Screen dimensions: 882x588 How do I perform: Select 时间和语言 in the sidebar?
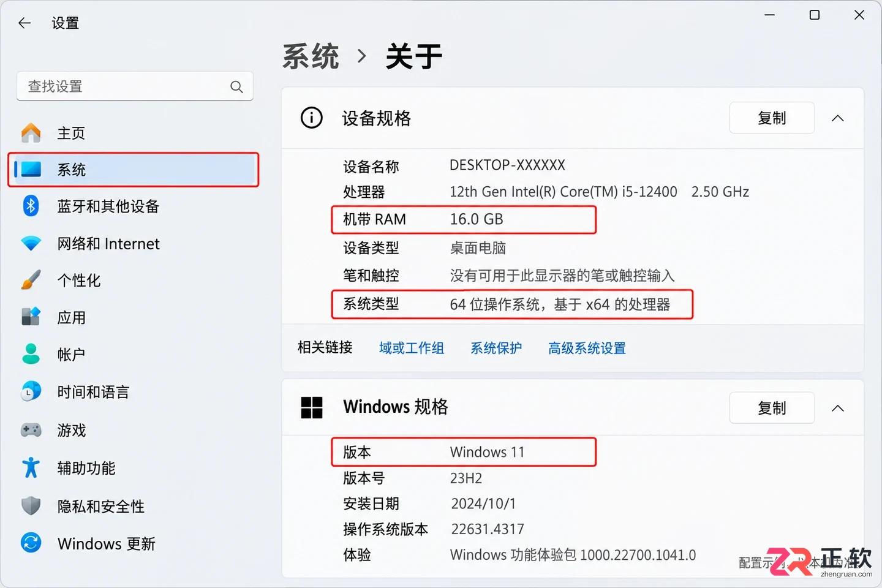134,392
